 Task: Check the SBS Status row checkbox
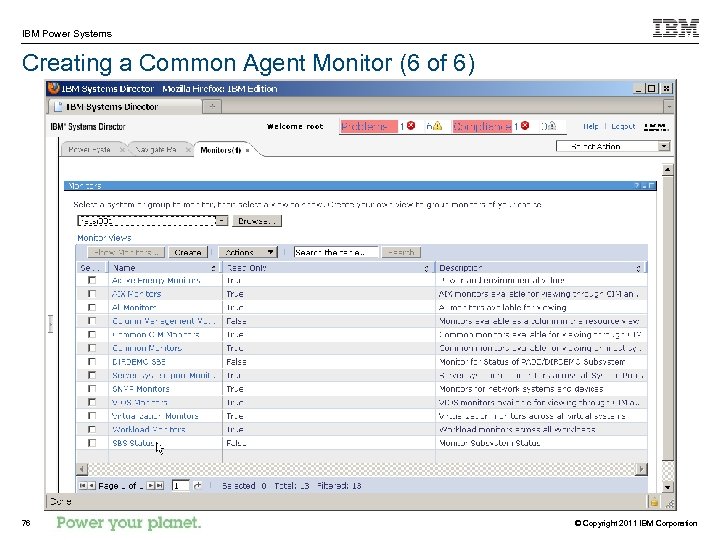click(92, 443)
